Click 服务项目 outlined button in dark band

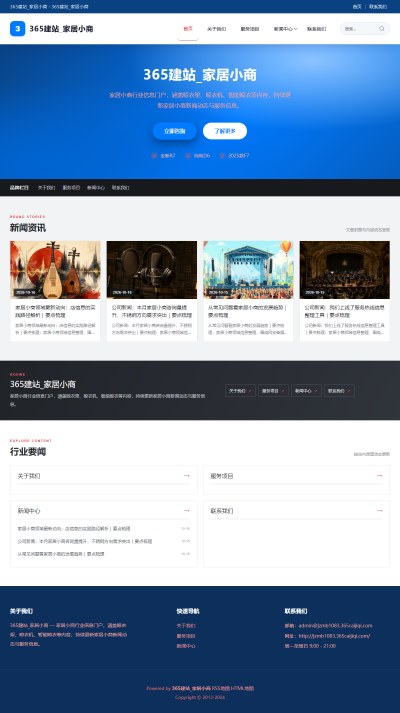[273, 391]
